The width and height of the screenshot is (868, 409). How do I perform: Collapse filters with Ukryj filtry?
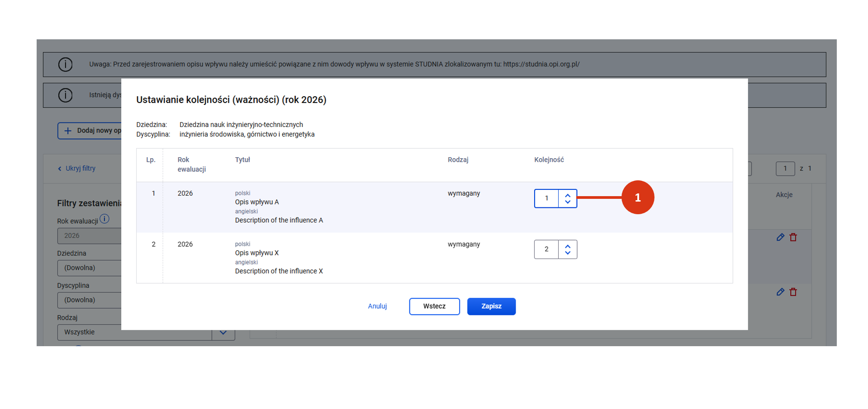tap(76, 169)
